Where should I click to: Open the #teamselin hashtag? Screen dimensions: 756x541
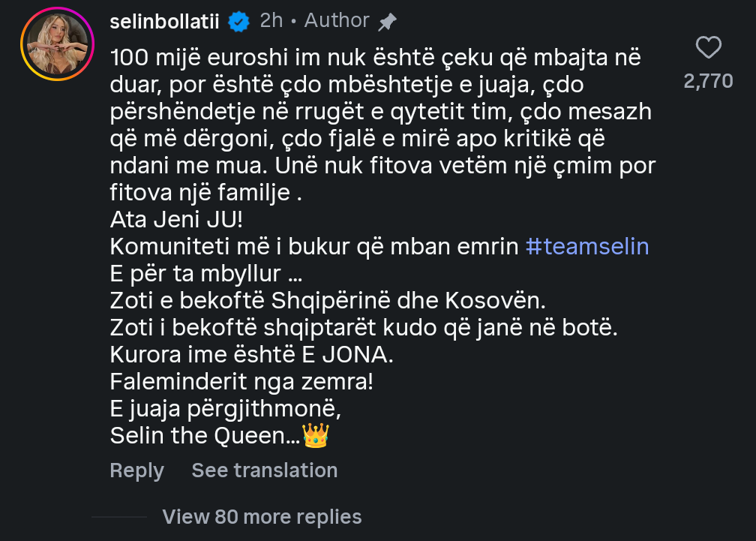tap(587, 246)
